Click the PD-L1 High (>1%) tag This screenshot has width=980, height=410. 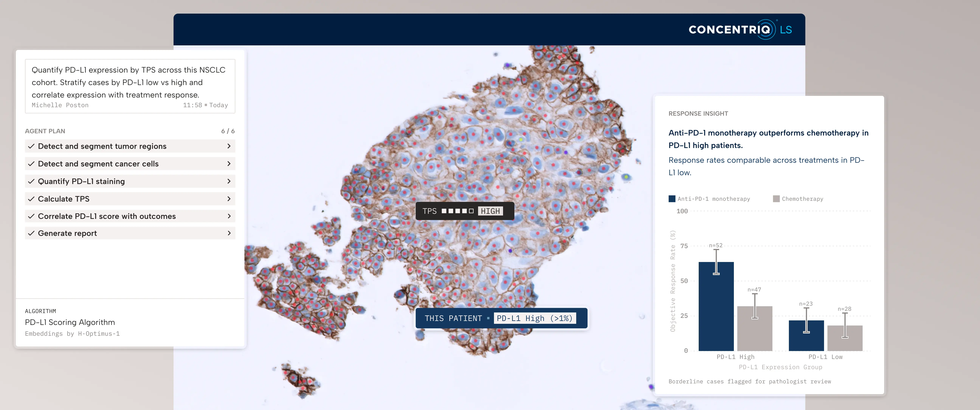tap(534, 318)
